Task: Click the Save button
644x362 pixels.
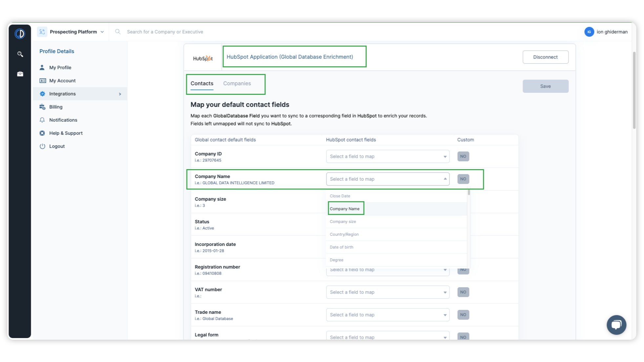Action: (x=545, y=86)
